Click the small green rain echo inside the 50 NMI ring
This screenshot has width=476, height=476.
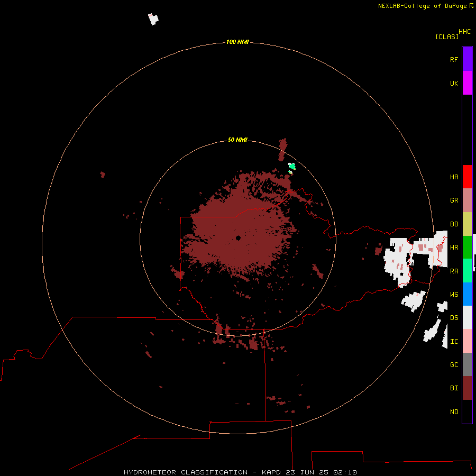(292, 166)
